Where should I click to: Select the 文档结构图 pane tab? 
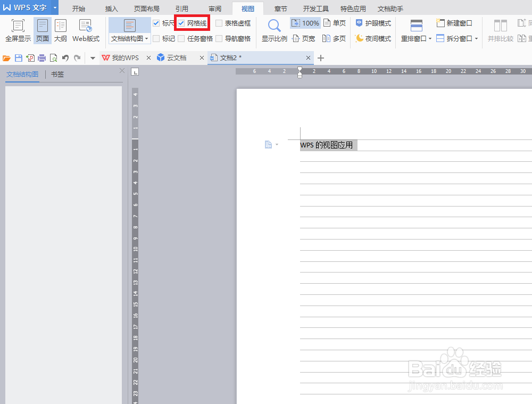(22, 75)
